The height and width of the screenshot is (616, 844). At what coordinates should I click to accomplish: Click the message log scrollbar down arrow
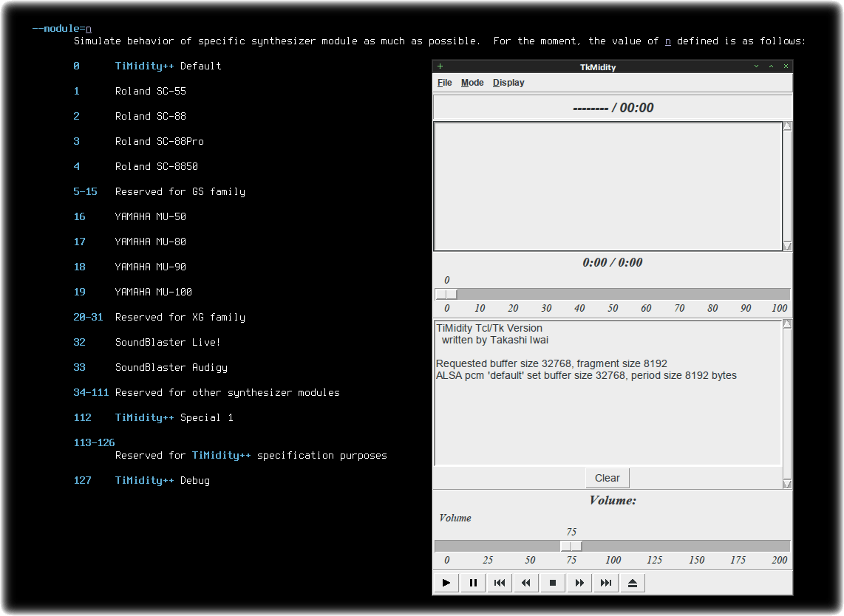[788, 484]
